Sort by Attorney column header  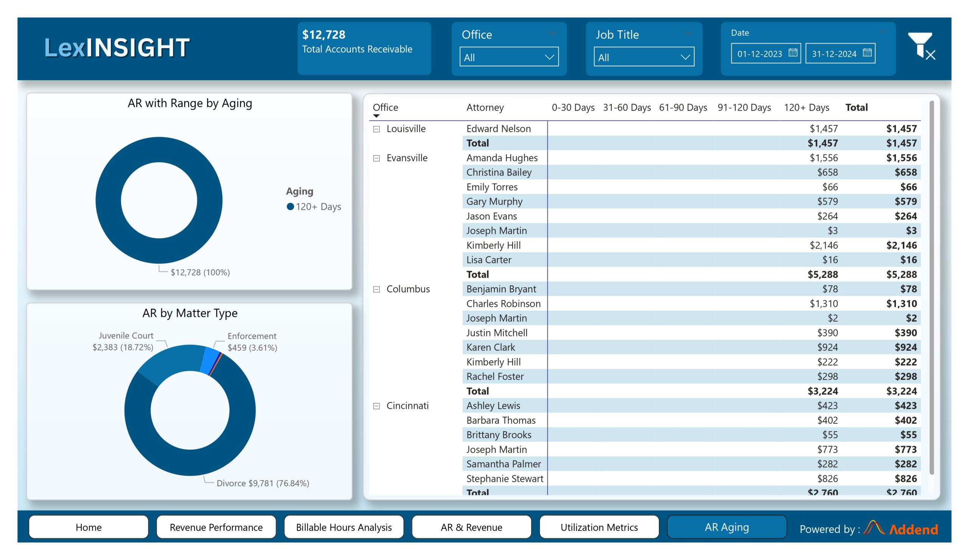pos(485,107)
